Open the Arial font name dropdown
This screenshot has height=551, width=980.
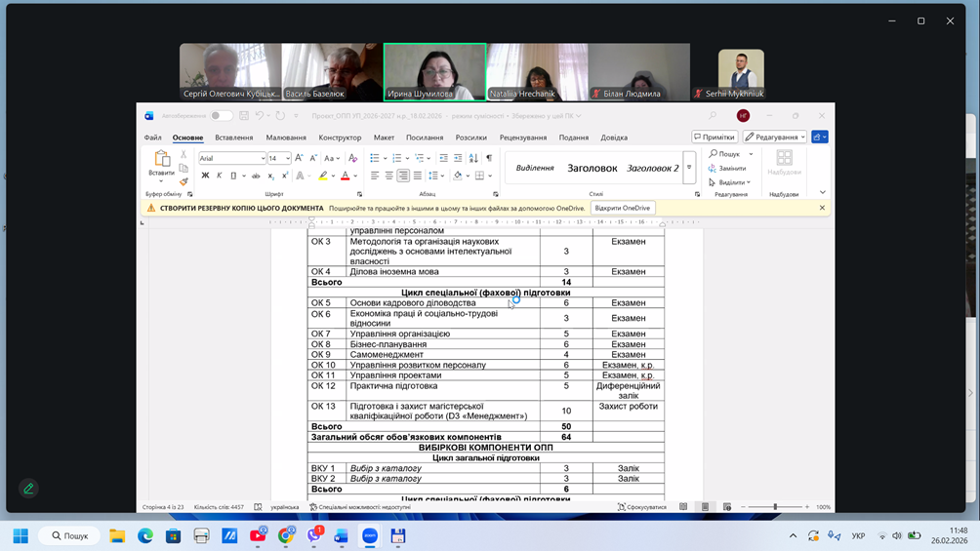[263, 158]
